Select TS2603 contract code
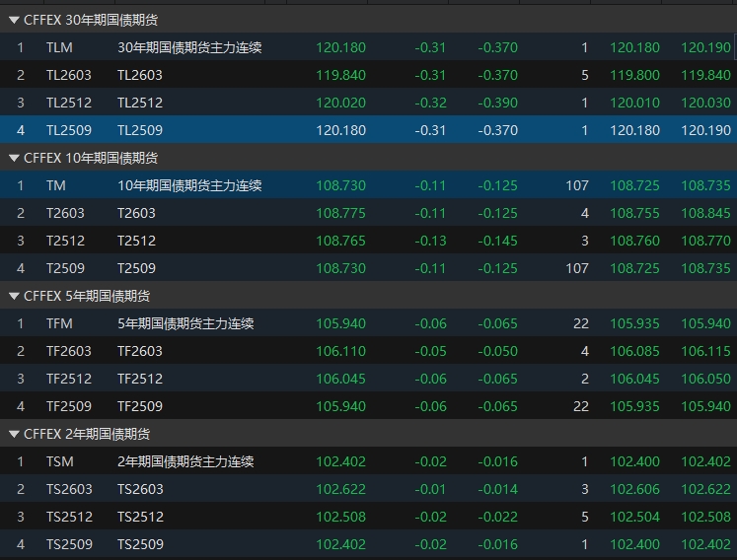This screenshot has height=560, width=737. (x=69, y=490)
